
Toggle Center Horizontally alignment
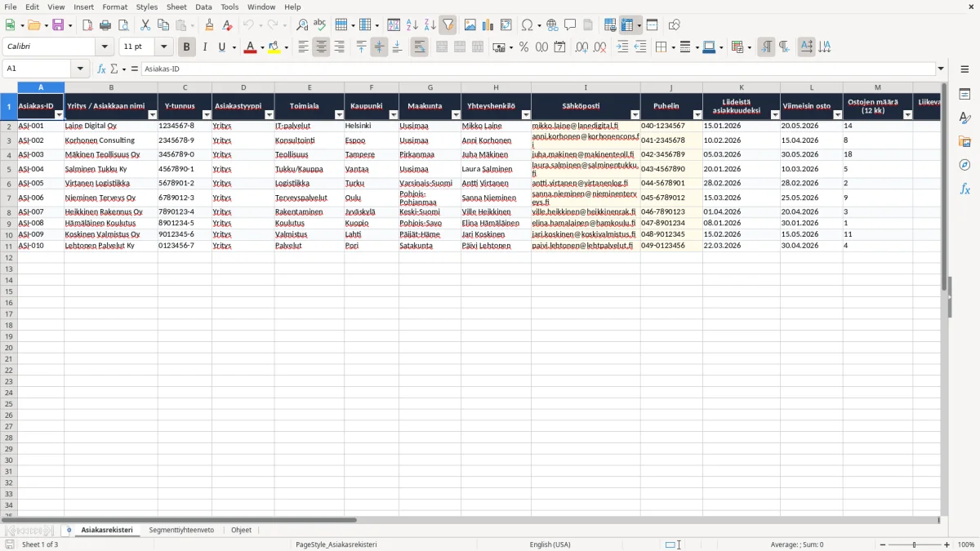click(321, 47)
